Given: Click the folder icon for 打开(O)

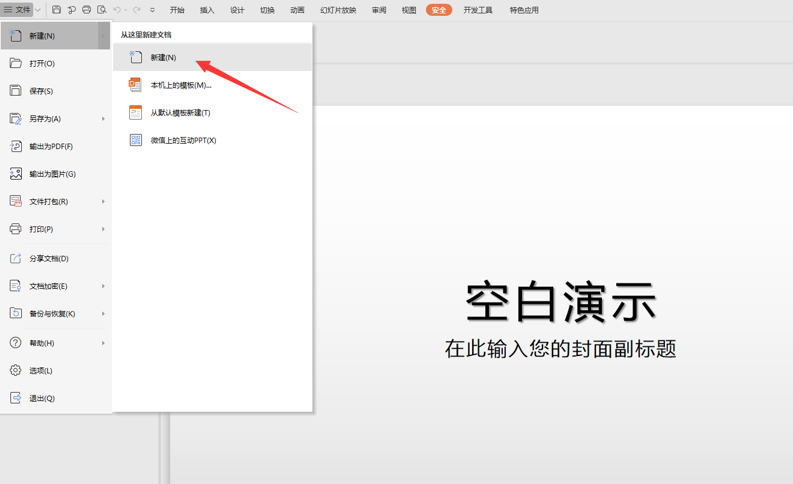Looking at the screenshot, I should pos(16,63).
